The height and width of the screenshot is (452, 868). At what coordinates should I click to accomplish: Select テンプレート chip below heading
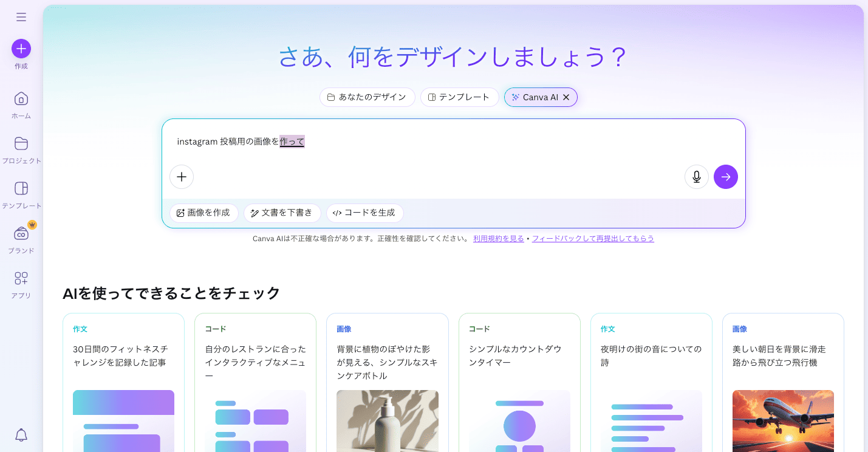460,97
